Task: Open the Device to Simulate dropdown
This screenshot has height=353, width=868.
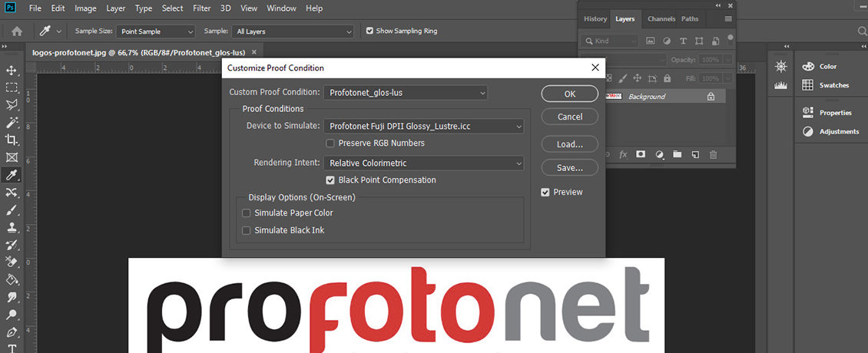Action: 424,126
